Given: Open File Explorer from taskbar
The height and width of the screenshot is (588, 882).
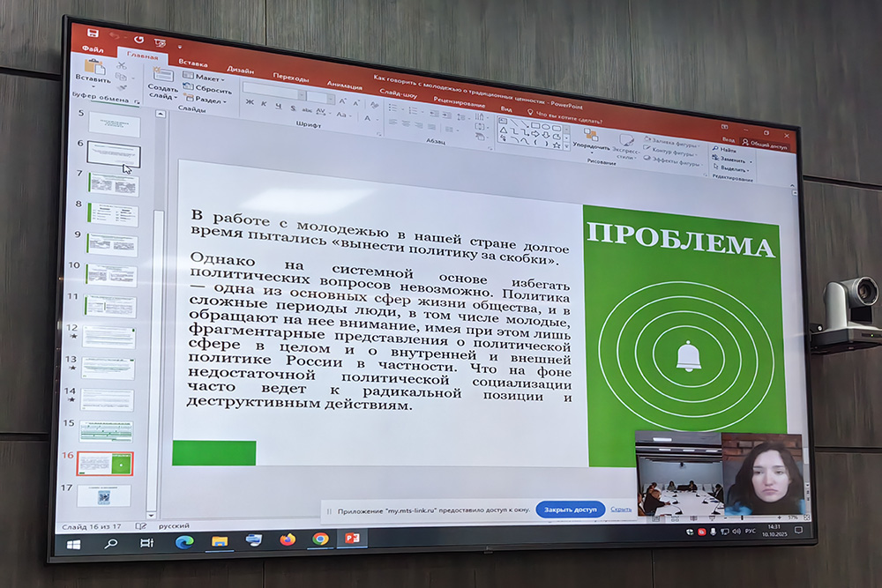Looking at the screenshot, I should pyautogui.click(x=220, y=541).
